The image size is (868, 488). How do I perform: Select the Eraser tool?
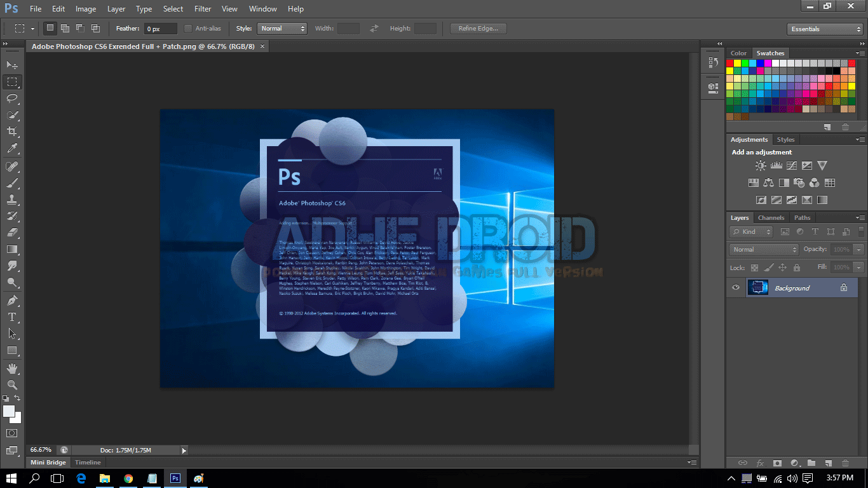12,233
